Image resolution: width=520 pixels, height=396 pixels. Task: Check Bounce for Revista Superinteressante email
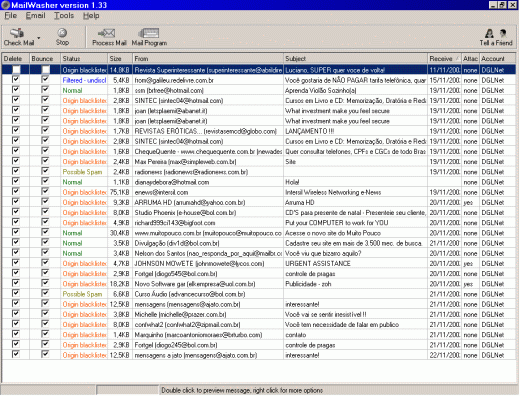[x=46, y=70]
